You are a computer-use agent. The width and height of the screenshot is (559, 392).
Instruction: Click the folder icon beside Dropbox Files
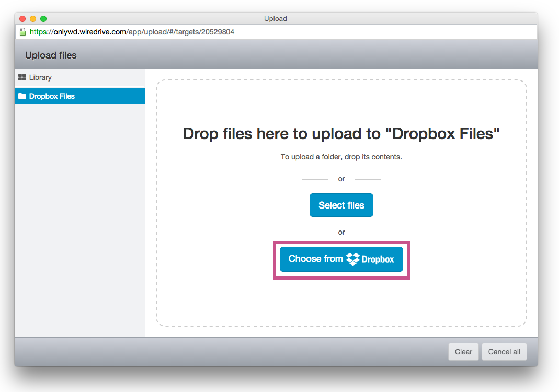(x=21, y=96)
